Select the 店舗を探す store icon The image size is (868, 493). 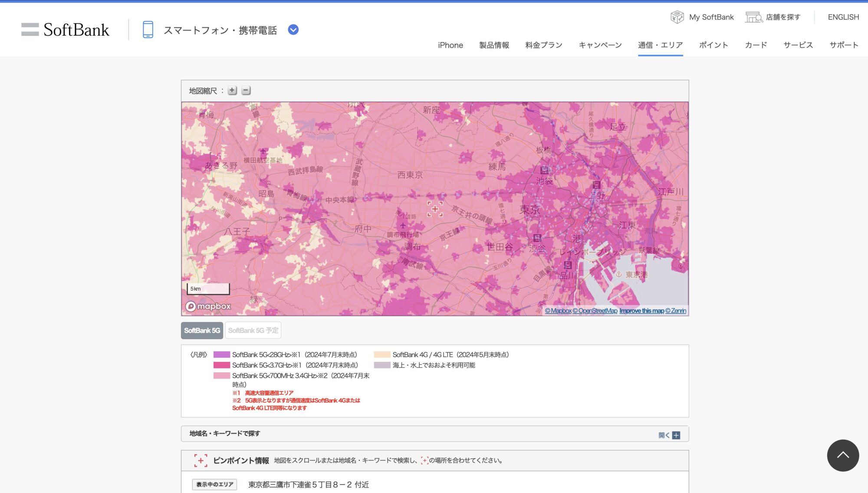click(754, 17)
